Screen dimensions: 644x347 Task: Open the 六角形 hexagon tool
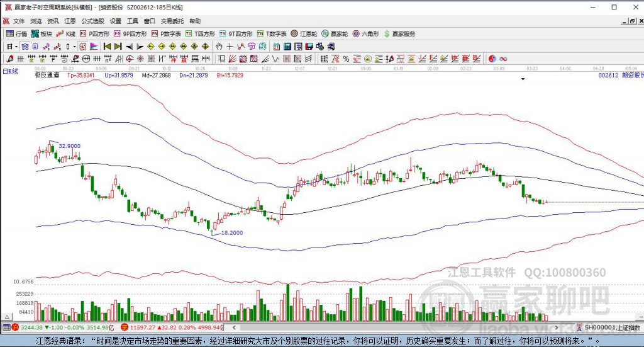[365, 34]
